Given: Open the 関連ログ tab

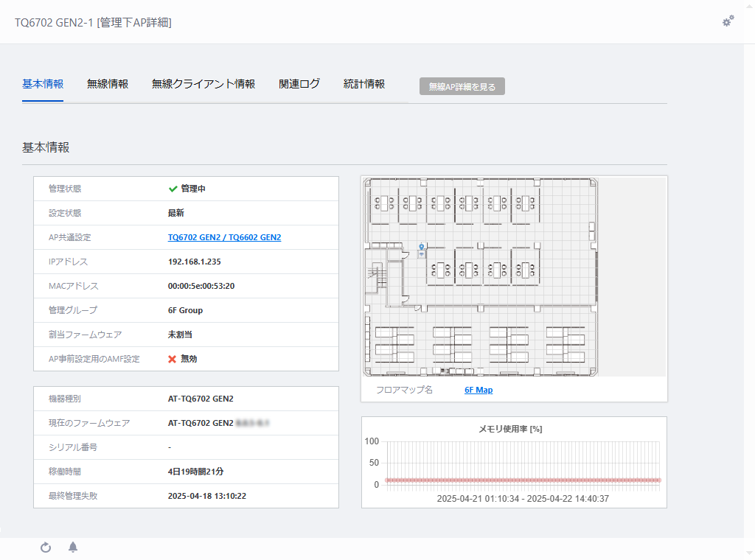Looking at the screenshot, I should click(x=299, y=84).
